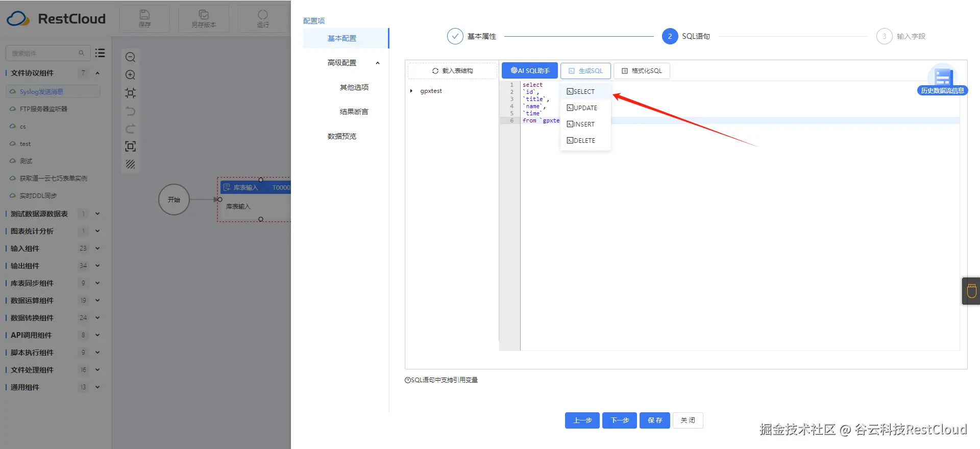Expand the 库表同步组件 category
This screenshot has height=449, width=980.
pos(97,283)
